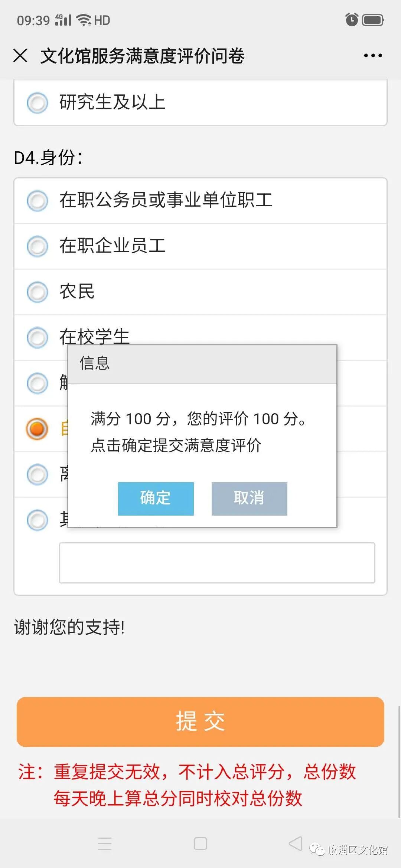The width and height of the screenshot is (401, 868).
Task: Tap the alarm clock status icon
Action: [351, 20]
